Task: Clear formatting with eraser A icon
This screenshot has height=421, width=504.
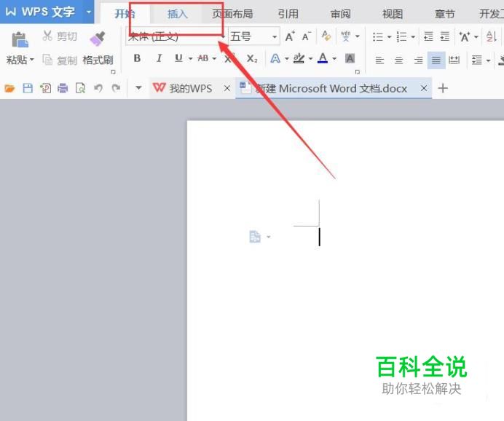Action: [x=326, y=36]
